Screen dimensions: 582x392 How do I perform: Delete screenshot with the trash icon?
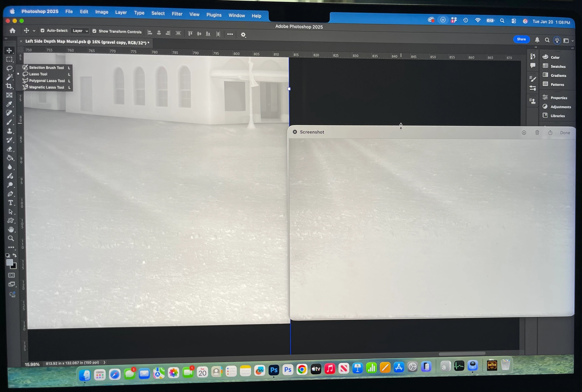[x=537, y=133]
